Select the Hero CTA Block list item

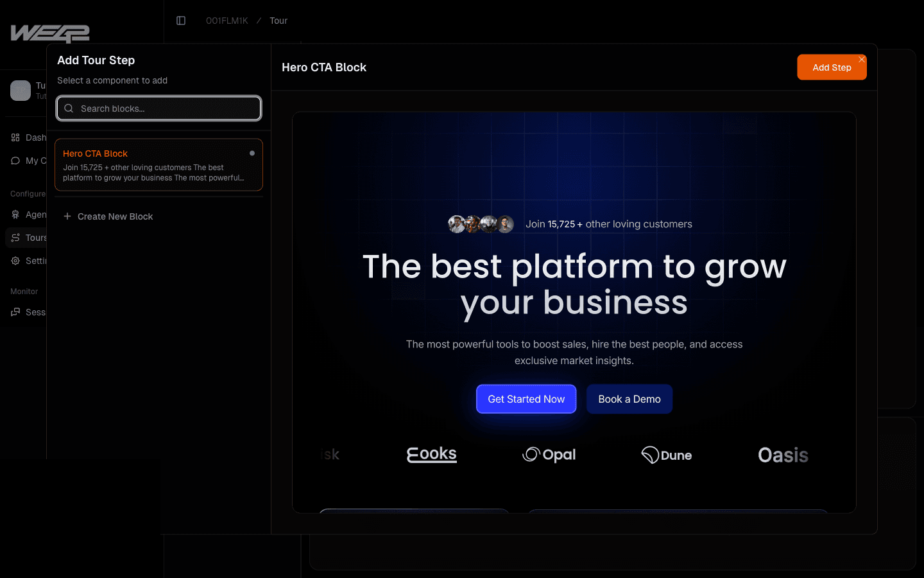coord(159,165)
